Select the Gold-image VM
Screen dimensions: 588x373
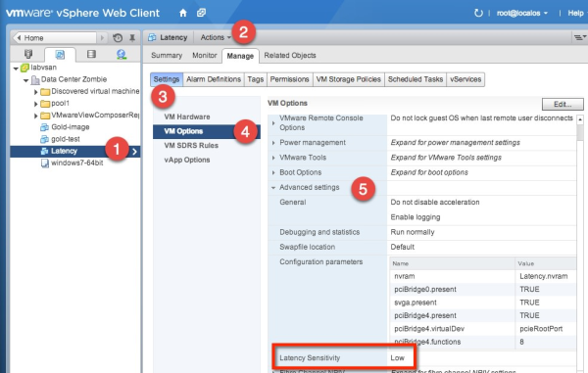pyautogui.click(x=71, y=127)
